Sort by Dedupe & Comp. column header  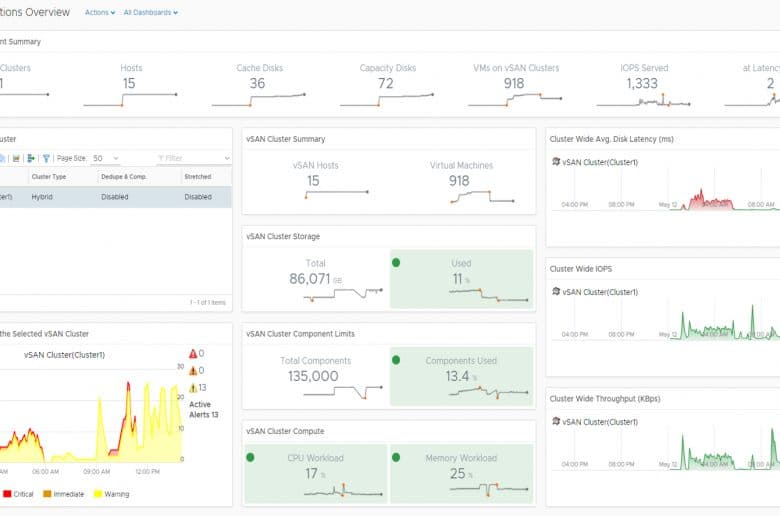pyautogui.click(x=124, y=177)
